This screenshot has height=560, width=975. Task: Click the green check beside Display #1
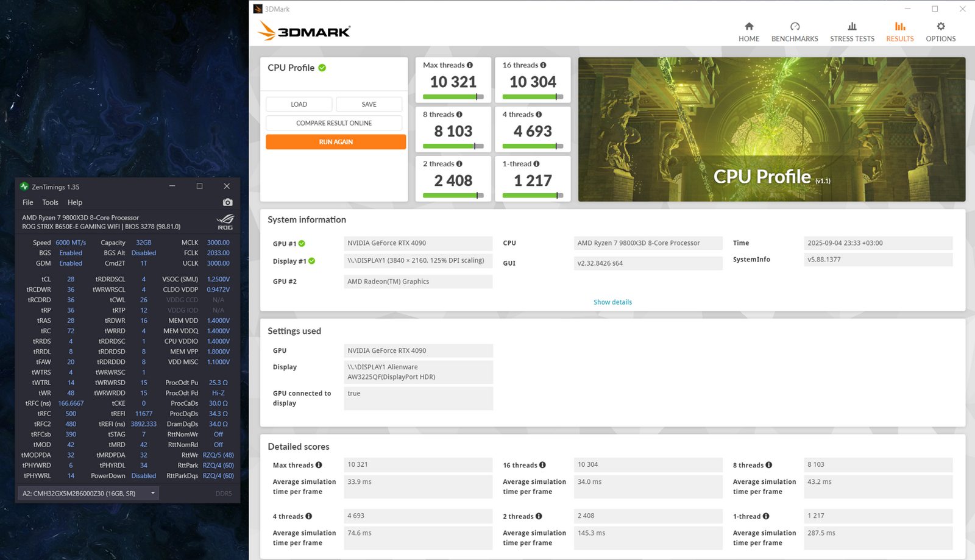point(312,261)
